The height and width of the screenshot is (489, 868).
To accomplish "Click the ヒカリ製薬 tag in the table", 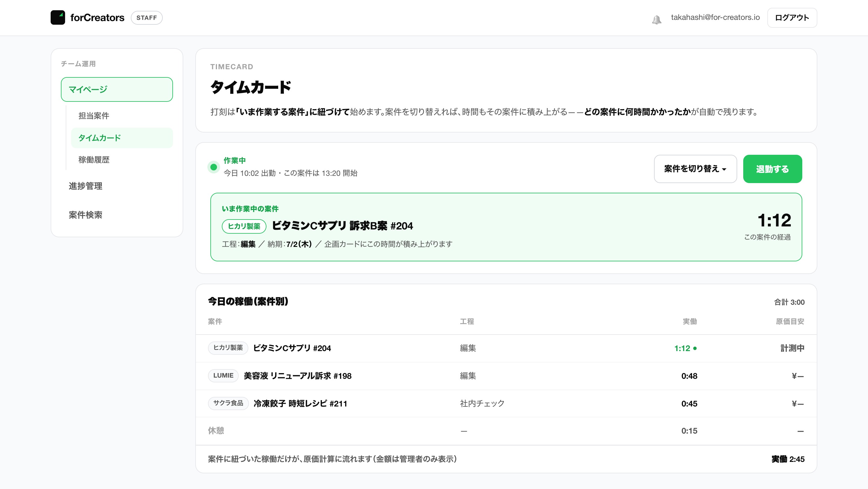I will click(228, 348).
